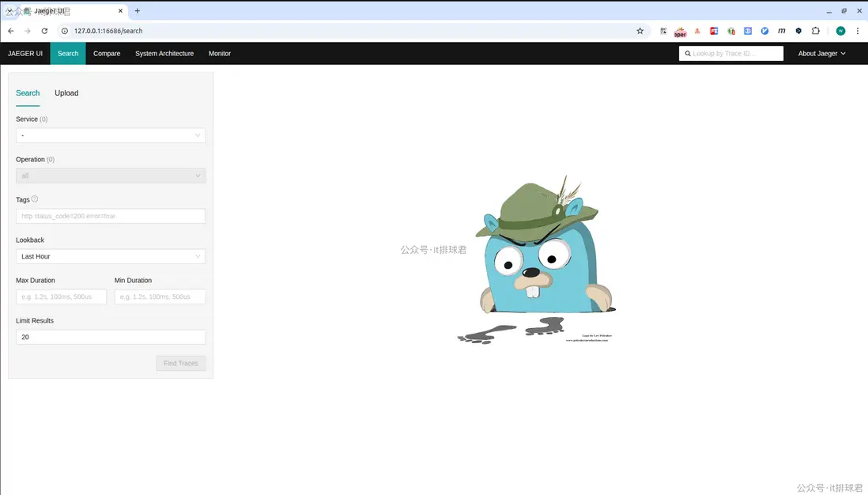Click the 'Limit Results' label text
This screenshot has height=495, width=868.
(34, 320)
